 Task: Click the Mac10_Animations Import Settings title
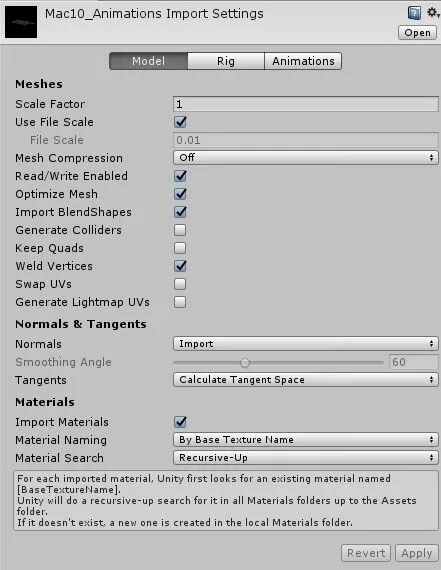[154, 14]
